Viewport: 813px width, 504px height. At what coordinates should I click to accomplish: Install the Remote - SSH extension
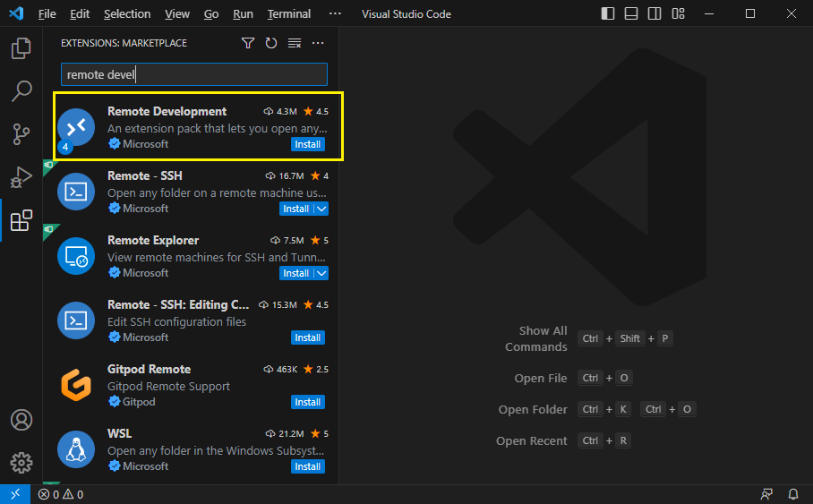click(x=296, y=209)
